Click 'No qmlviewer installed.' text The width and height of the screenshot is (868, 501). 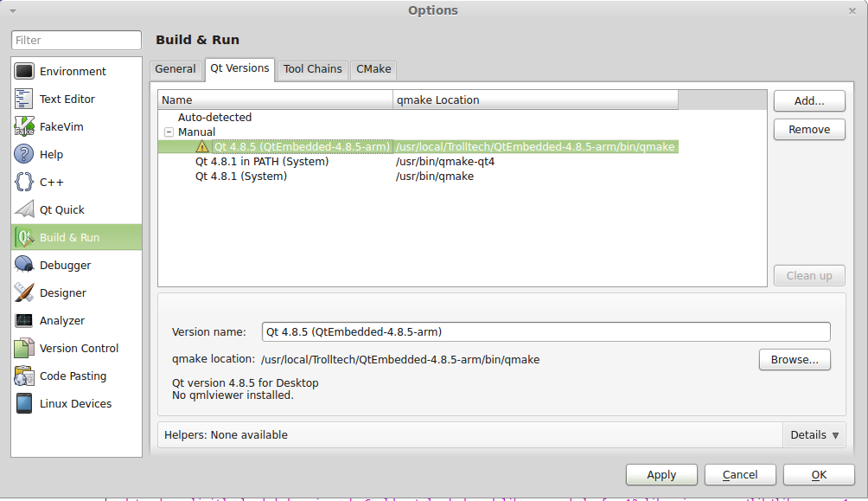[233, 395]
